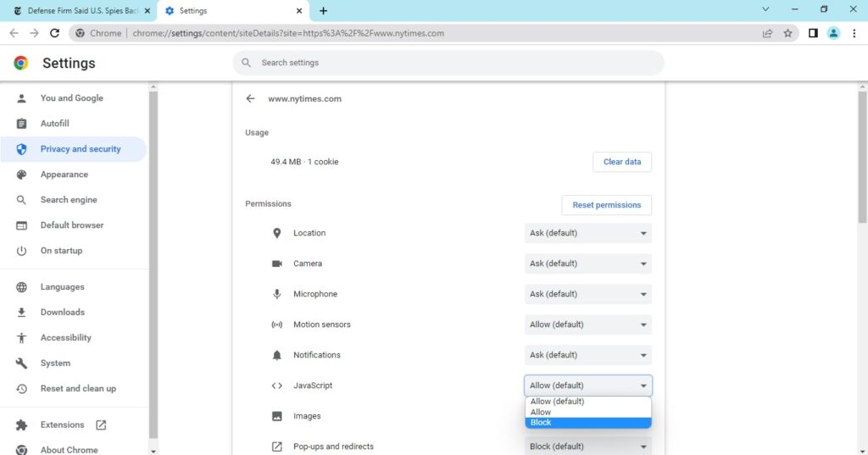
Task: Open the Location permission dropdown
Action: point(588,233)
